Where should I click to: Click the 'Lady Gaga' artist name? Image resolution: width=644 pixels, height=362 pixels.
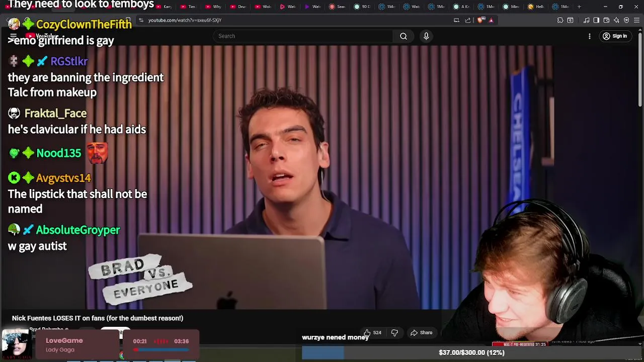[x=60, y=349]
